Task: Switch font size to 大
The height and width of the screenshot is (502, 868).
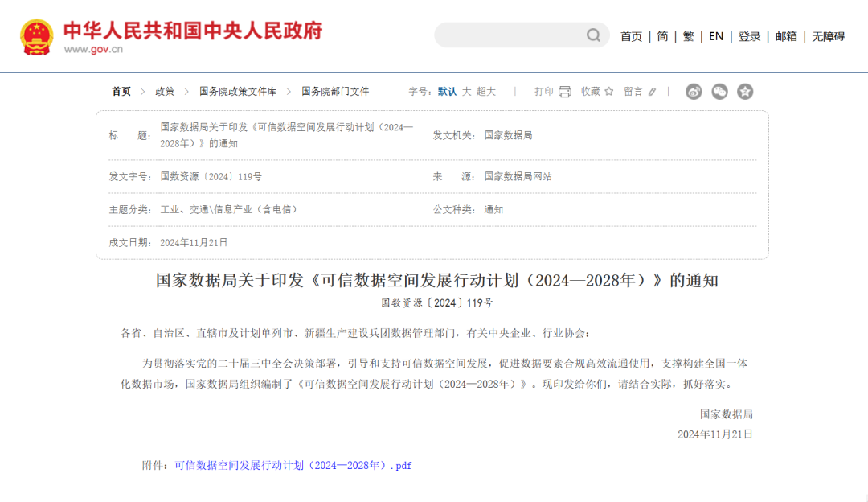Action: click(466, 92)
